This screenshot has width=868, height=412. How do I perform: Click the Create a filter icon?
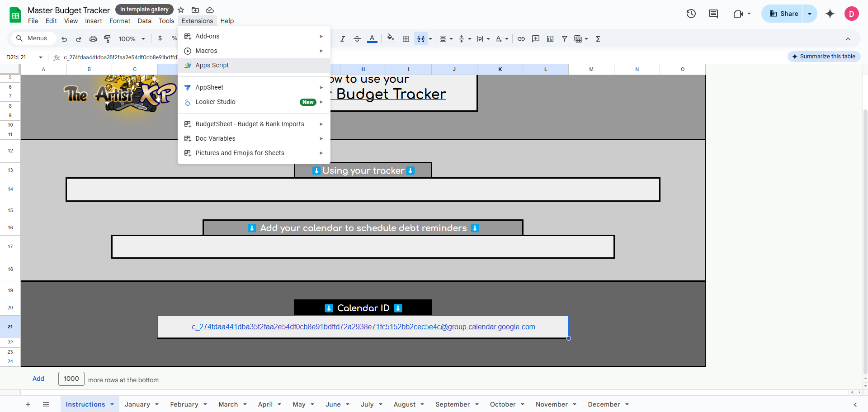[x=565, y=39]
